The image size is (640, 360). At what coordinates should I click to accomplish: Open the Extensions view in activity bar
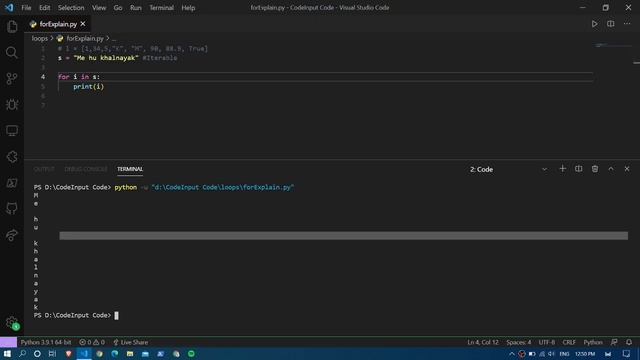[12, 157]
